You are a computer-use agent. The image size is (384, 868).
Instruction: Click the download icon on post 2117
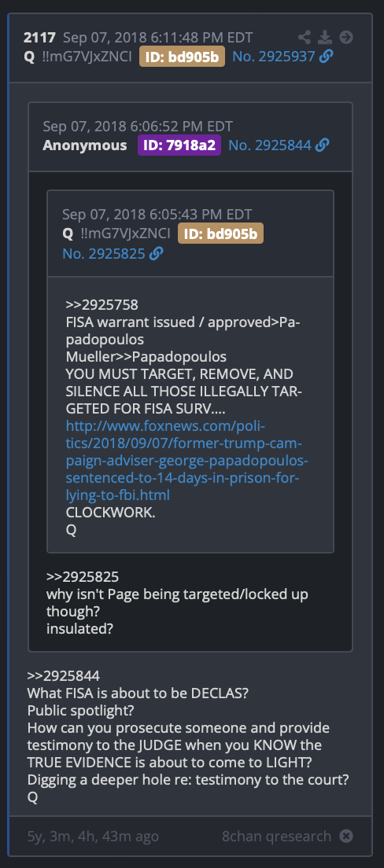tap(325, 38)
